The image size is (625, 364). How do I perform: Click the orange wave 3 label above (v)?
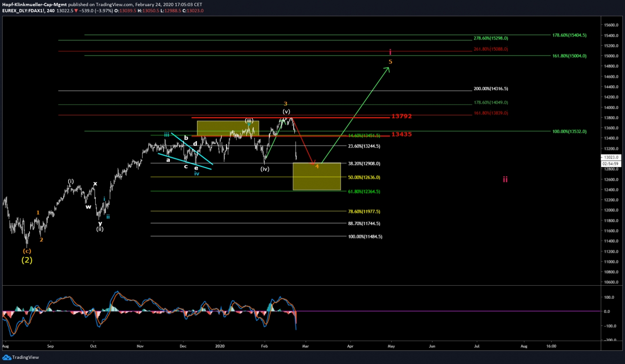[x=285, y=104]
